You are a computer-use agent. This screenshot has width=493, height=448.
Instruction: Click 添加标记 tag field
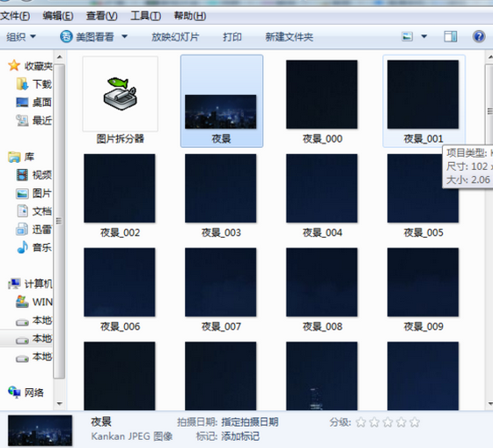[240, 437]
